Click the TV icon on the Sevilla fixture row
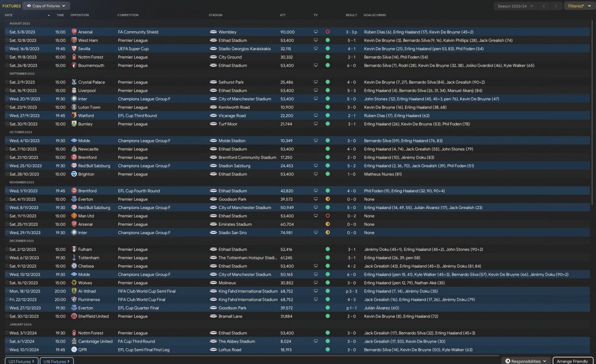596x364 pixels. coord(316,49)
